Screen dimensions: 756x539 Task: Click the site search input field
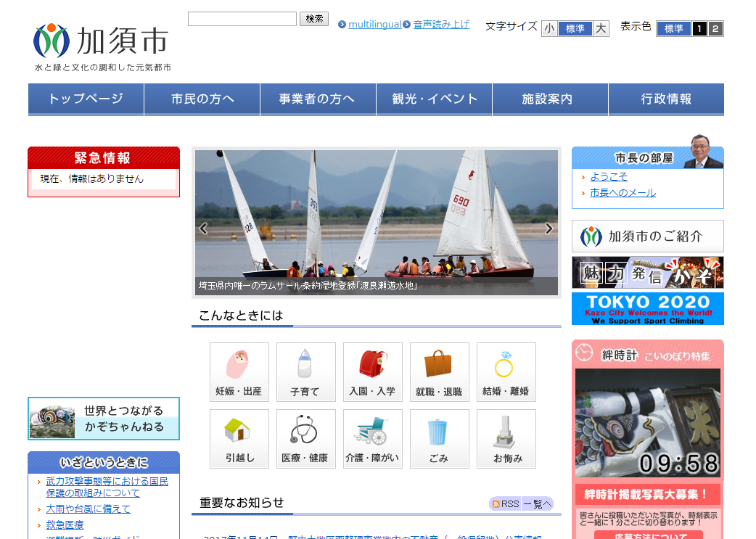click(242, 19)
